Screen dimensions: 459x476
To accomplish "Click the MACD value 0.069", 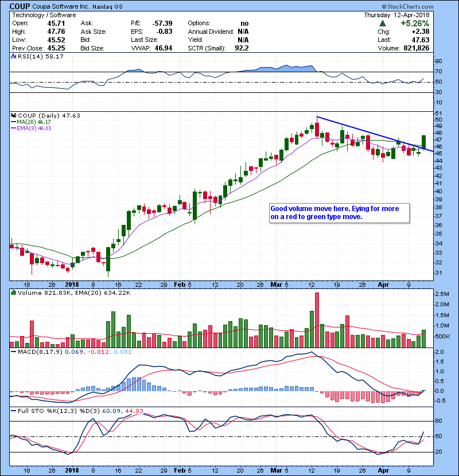I will [74, 352].
